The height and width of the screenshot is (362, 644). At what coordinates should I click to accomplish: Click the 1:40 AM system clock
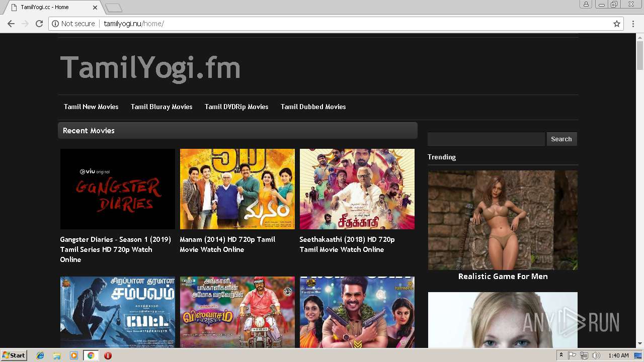click(x=618, y=355)
